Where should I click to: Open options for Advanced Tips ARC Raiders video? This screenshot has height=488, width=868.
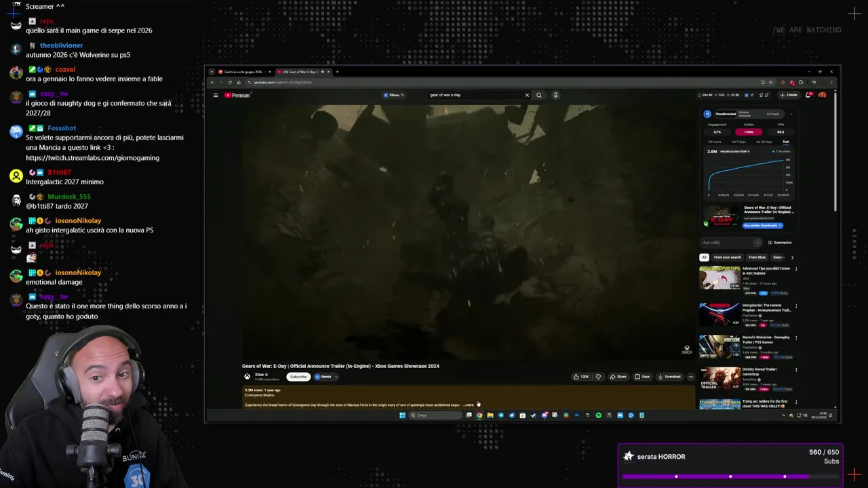pyautogui.click(x=796, y=269)
